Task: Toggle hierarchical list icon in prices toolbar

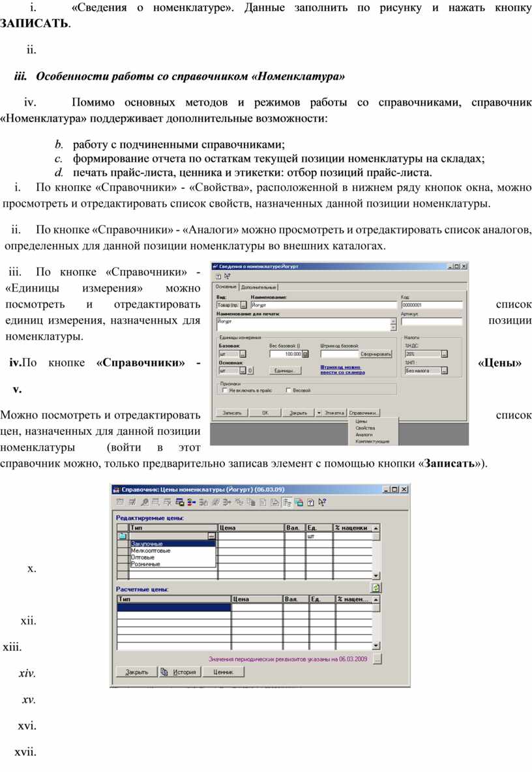Action: pyautogui.click(x=288, y=502)
